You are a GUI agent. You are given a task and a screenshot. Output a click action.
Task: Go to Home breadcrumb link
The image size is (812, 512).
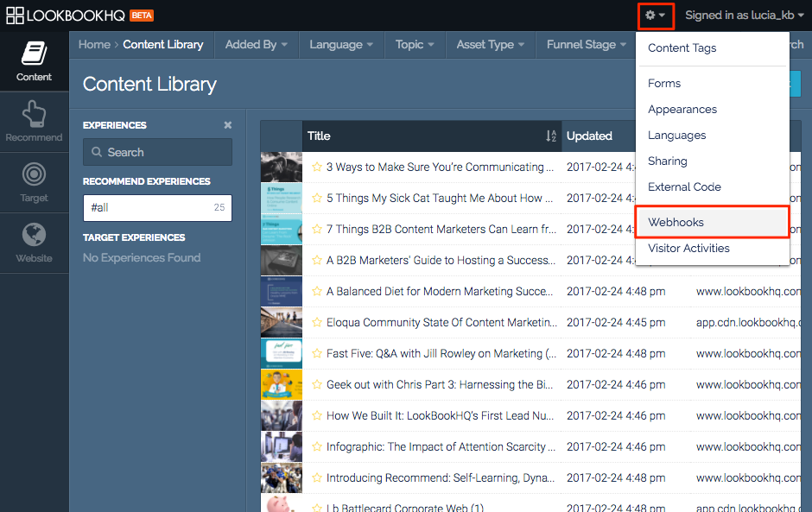pyautogui.click(x=94, y=45)
